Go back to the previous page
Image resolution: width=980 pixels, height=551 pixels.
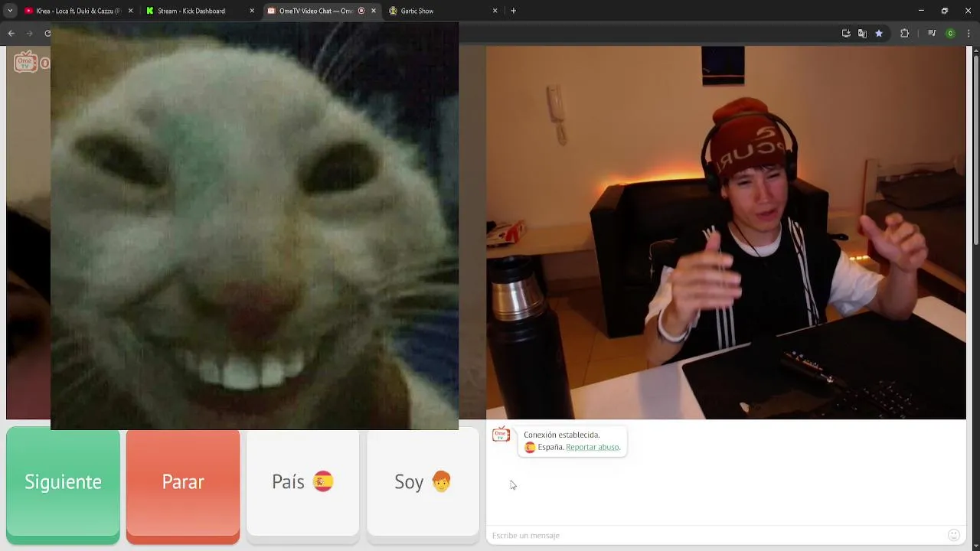click(11, 33)
